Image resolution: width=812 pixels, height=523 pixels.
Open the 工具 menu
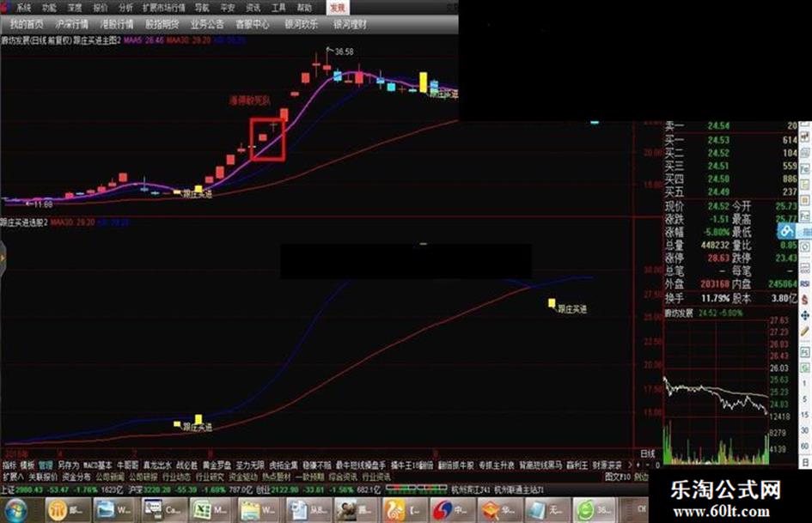(x=278, y=7)
